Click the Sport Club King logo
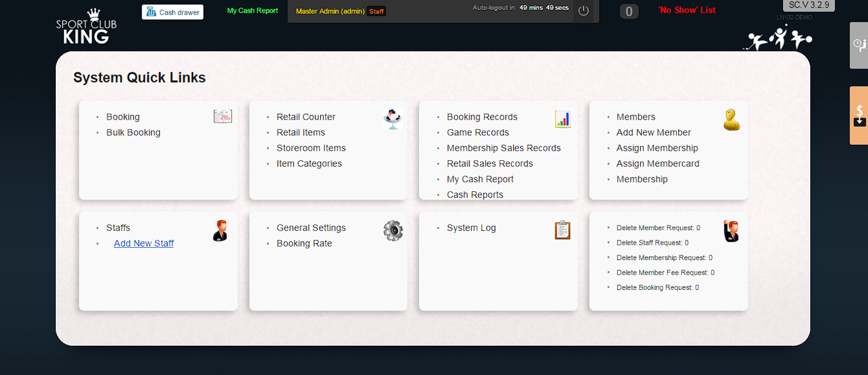Image resolution: width=868 pixels, height=375 pixels. [86, 28]
